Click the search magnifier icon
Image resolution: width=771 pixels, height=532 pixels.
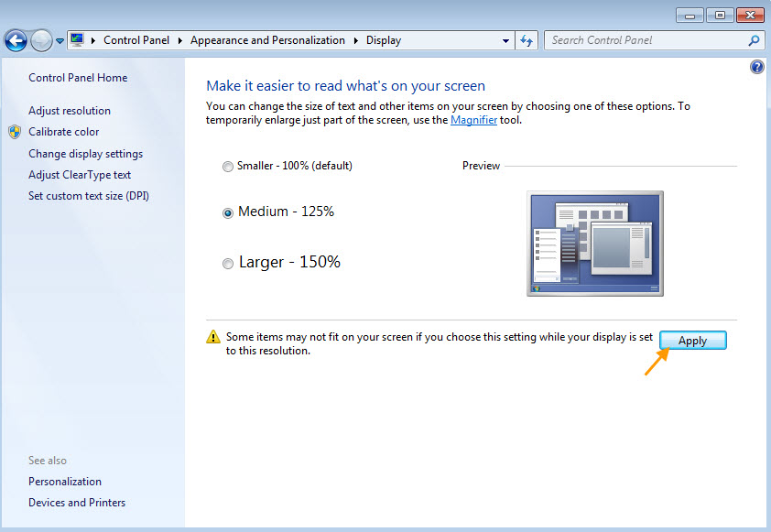pos(754,40)
